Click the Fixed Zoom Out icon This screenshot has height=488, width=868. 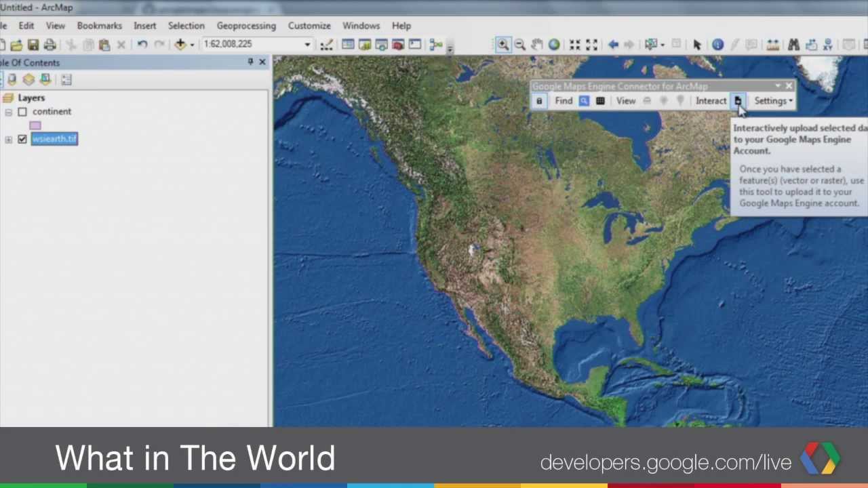pos(592,45)
